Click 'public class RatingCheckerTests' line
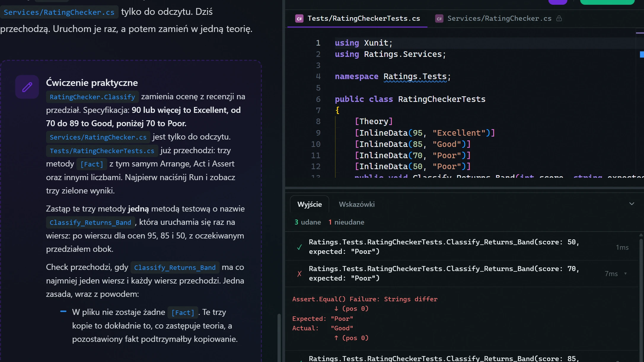This screenshot has height=362, width=644. point(410,99)
